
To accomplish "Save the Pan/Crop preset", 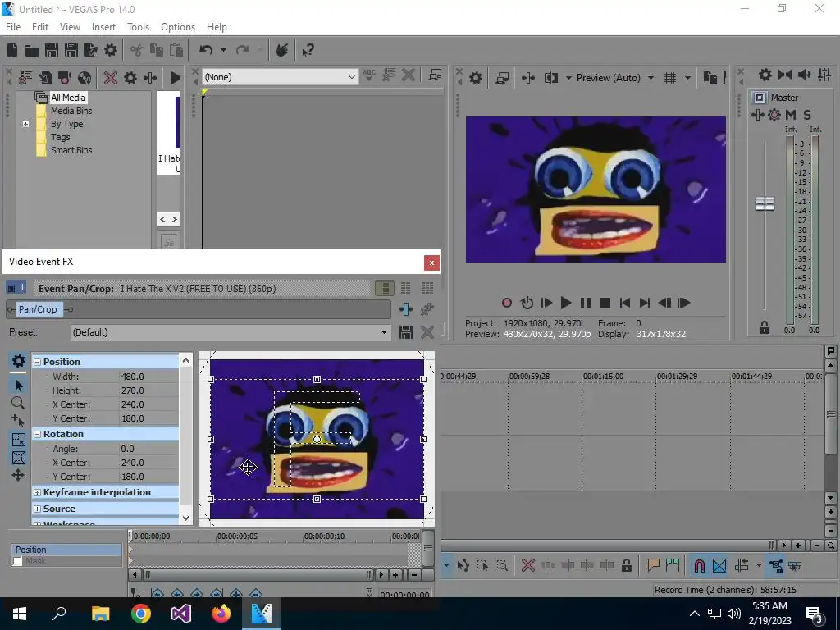I will click(406, 332).
